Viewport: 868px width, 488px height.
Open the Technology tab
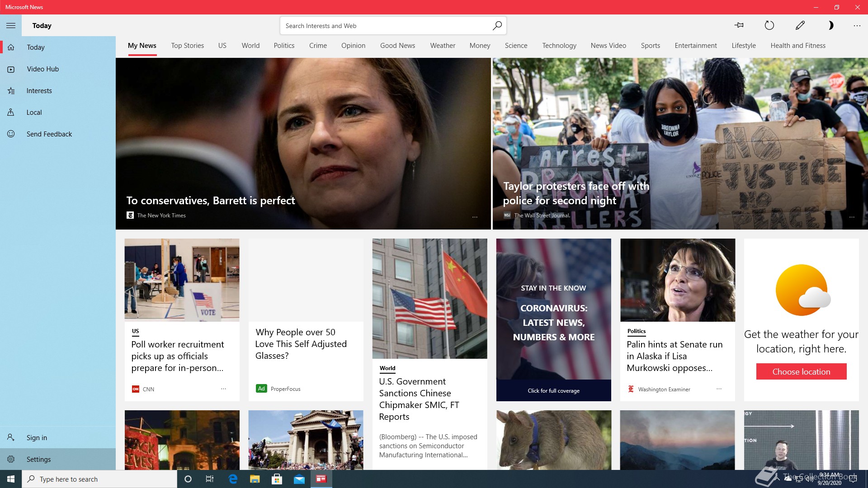pos(559,46)
